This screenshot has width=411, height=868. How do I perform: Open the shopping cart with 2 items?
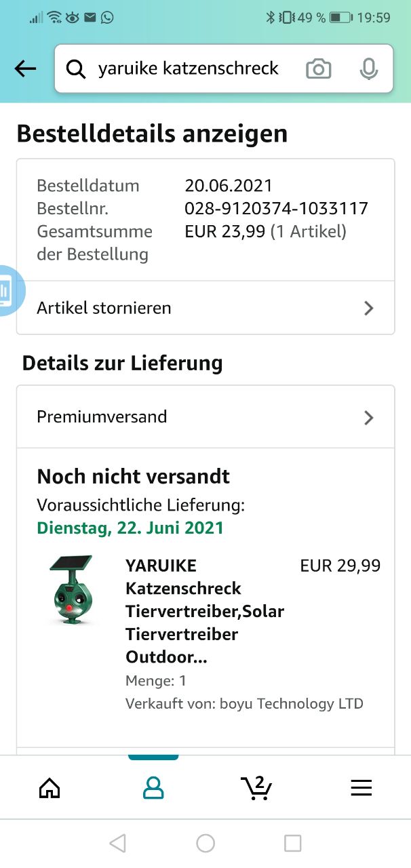pos(256,787)
